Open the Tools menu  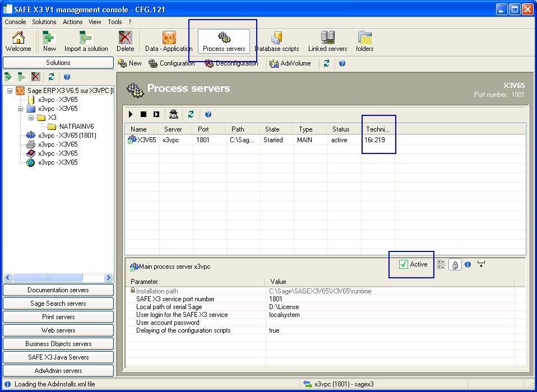(115, 22)
